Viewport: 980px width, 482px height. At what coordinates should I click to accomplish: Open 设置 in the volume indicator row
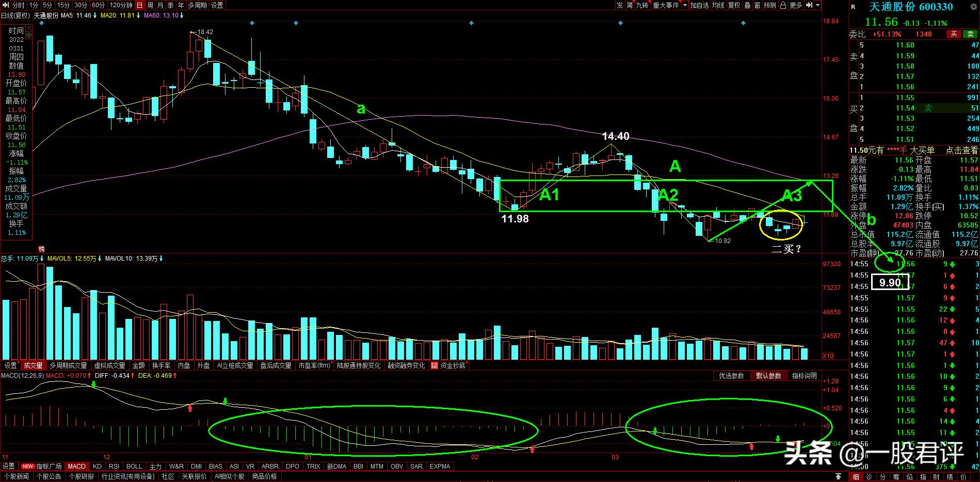(x=10, y=365)
